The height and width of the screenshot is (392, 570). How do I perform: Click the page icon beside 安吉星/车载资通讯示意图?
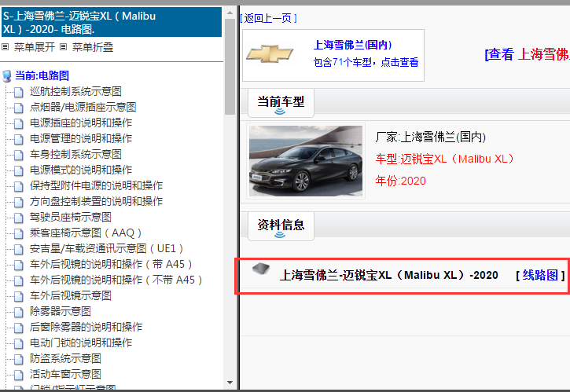19,249
